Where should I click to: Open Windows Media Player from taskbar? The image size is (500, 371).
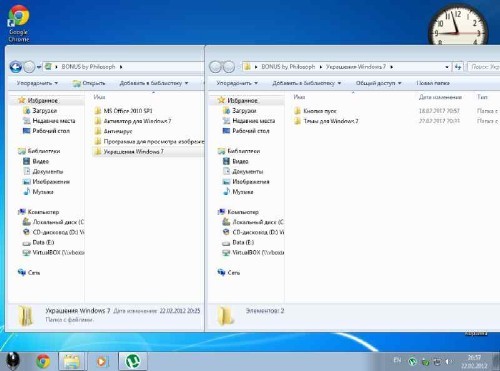tap(102, 361)
